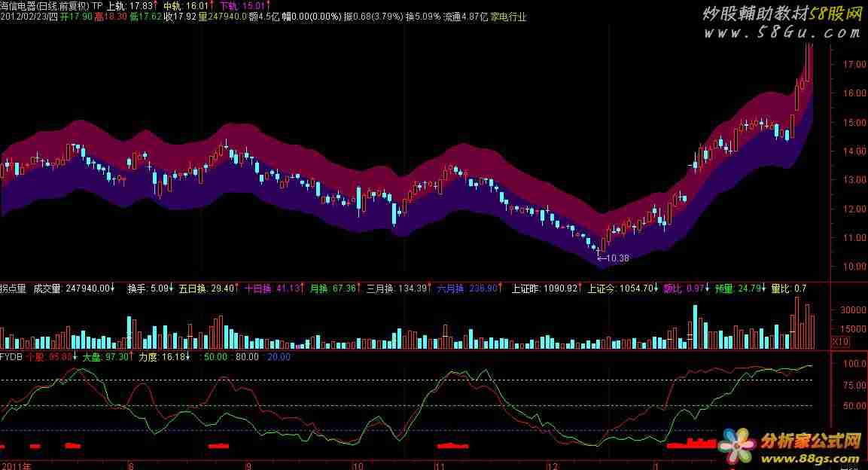Click the 30000 volume axis label
Viewport: 868px width, 470px height.
pos(853,310)
